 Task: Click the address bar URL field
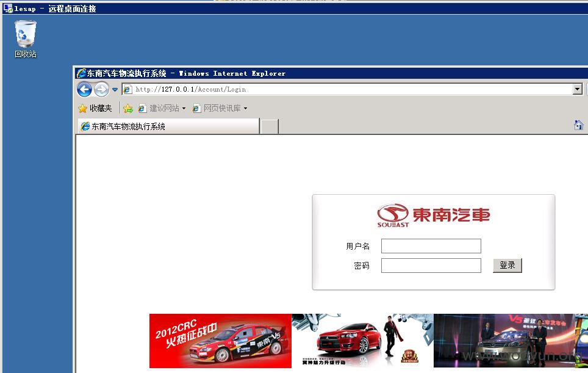pyautogui.click(x=353, y=89)
